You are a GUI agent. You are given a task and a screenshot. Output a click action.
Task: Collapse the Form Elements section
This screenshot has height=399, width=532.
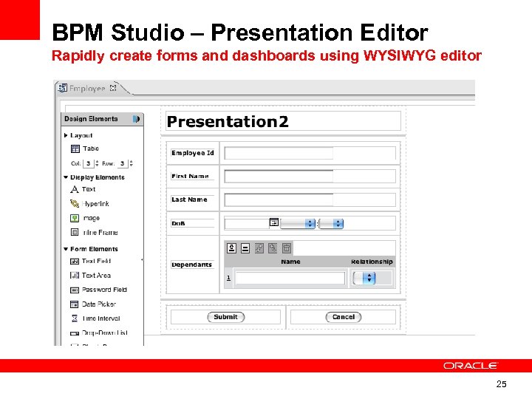pos(66,249)
